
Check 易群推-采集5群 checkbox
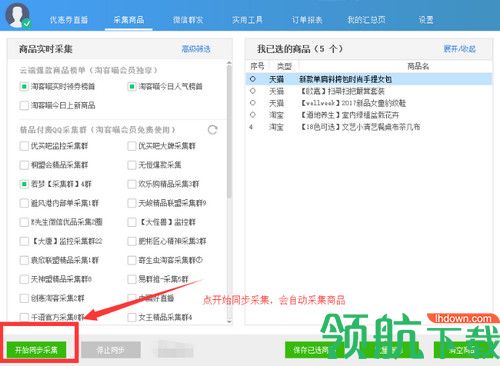pyautogui.click(x=132, y=279)
